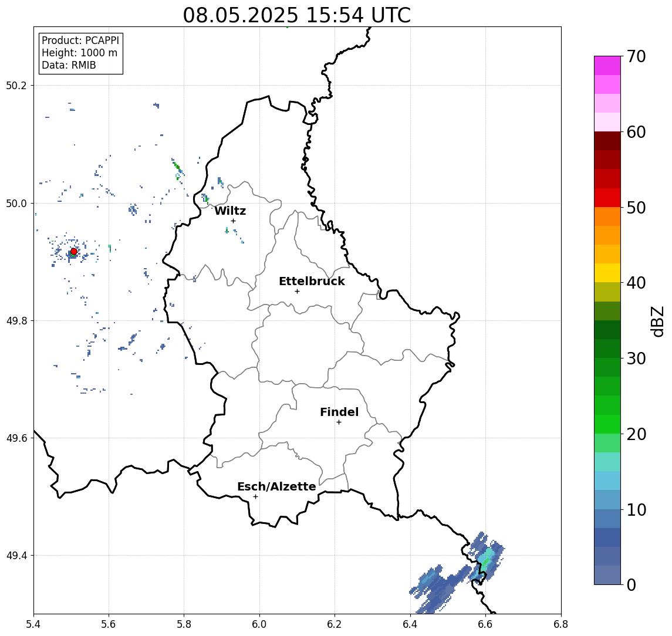Click the latitude axis label 50.0
672x636 pixels.
point(16,203)
